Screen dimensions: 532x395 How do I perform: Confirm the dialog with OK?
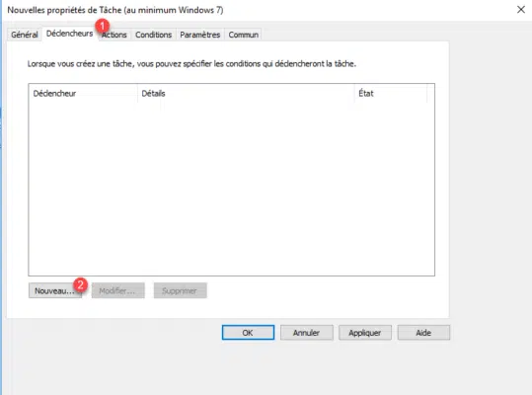pos(248,333)
